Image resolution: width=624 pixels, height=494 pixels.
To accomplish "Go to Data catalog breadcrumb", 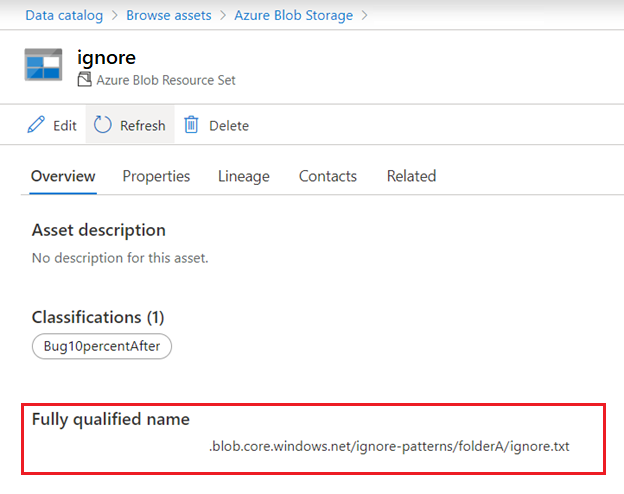I will pos(64,16).
